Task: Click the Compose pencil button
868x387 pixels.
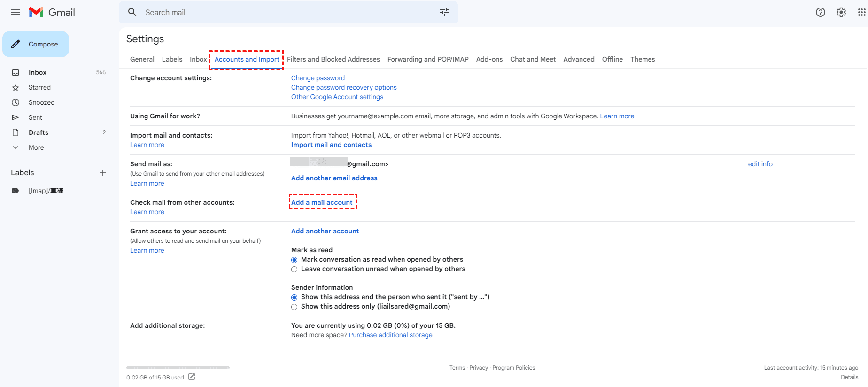Action: 36,44
